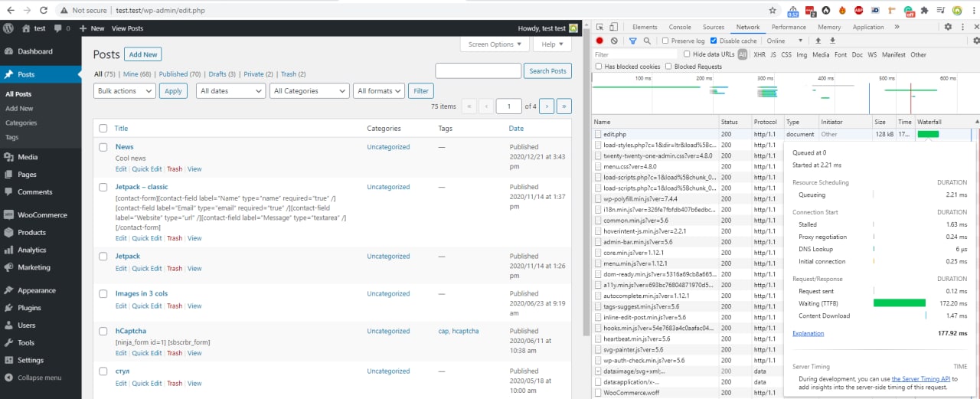Viewport: 980px width, 399px height.
Task: Open DevTools settings gear icon
Action: pyautogui.click(x=948, y=27)
